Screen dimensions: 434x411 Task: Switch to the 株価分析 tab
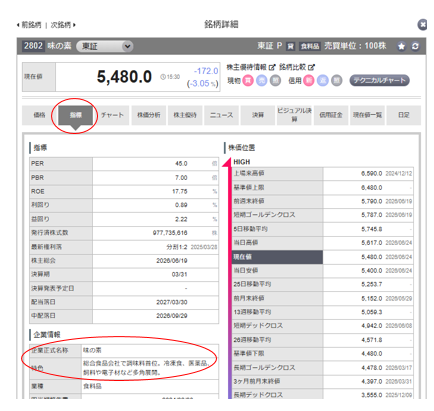(149, 115)
